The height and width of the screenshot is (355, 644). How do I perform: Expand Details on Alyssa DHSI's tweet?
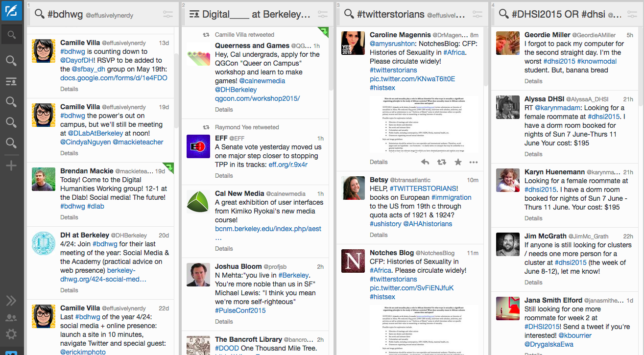pyautogui.click(x=533, y=154)
